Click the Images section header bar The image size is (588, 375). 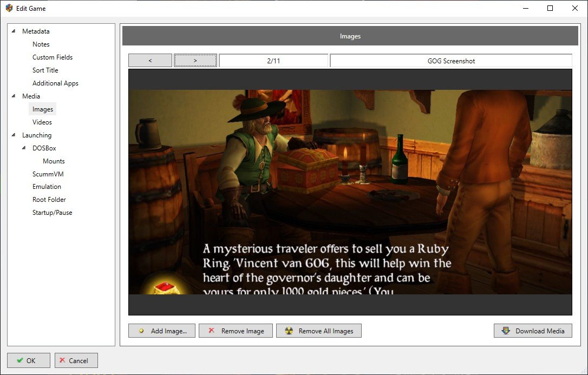click(x=350, y=36)
